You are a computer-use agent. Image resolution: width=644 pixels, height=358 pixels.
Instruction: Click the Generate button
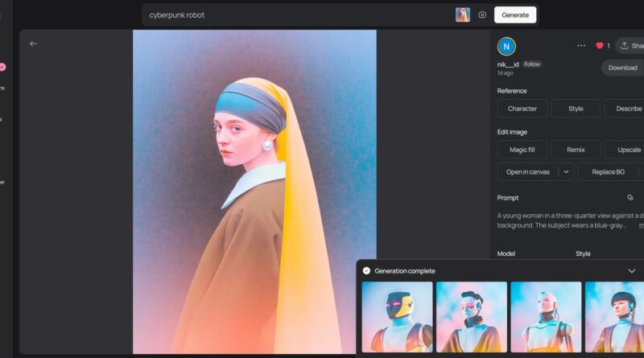(x=515, y=14)
